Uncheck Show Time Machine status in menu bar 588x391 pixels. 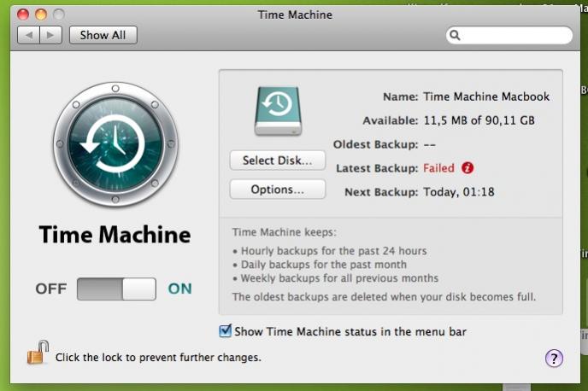pyautogui.click(x=225, y=331)
